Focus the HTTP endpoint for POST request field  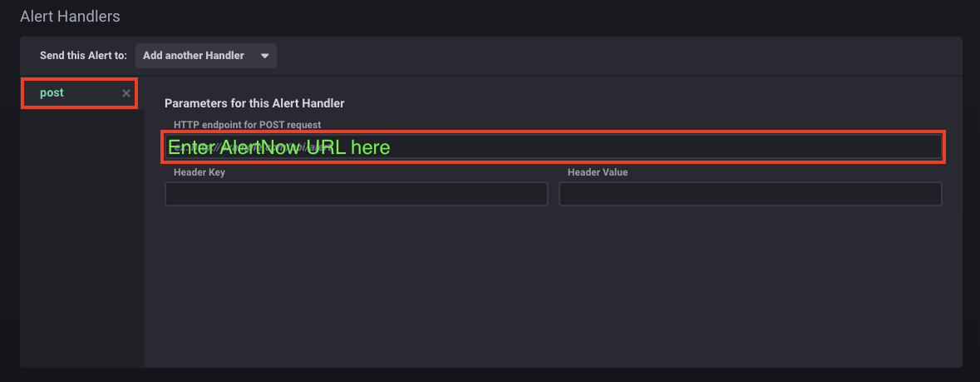coord(552,146)
